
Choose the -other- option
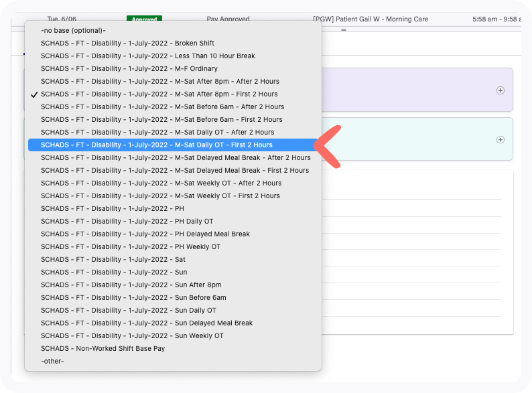tap(52, 362)
